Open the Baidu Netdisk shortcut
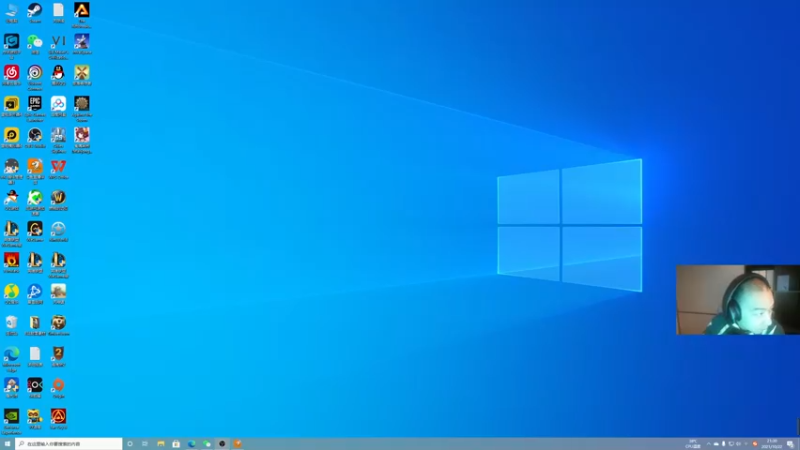 (x=58, y=106)
